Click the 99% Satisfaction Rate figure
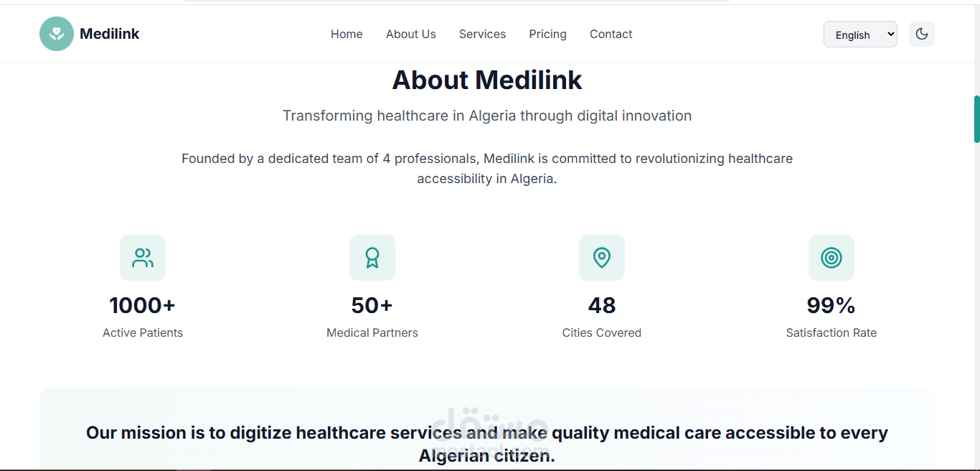 (831, 306)
